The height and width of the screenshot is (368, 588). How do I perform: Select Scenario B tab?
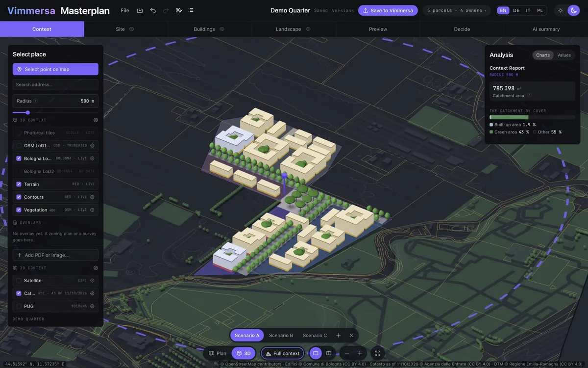281,335
